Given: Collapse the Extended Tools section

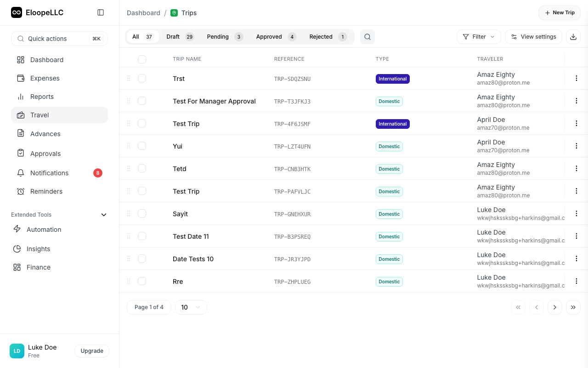Looking at the screenshot, I should [x=103, y=214].
